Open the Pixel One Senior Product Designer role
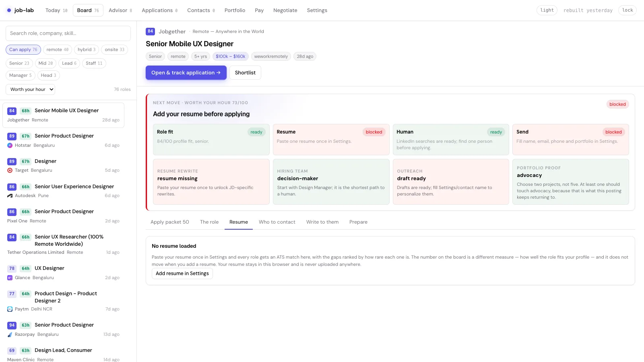This screenshot has height=362, width=644. click(64, 216)
